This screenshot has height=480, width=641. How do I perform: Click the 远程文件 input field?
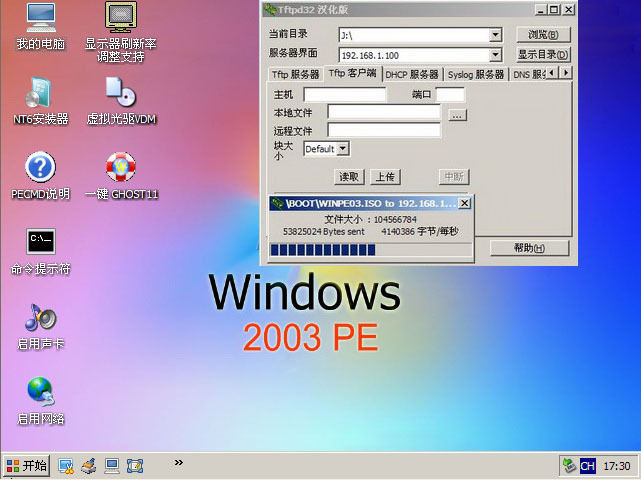click(384, 130)
